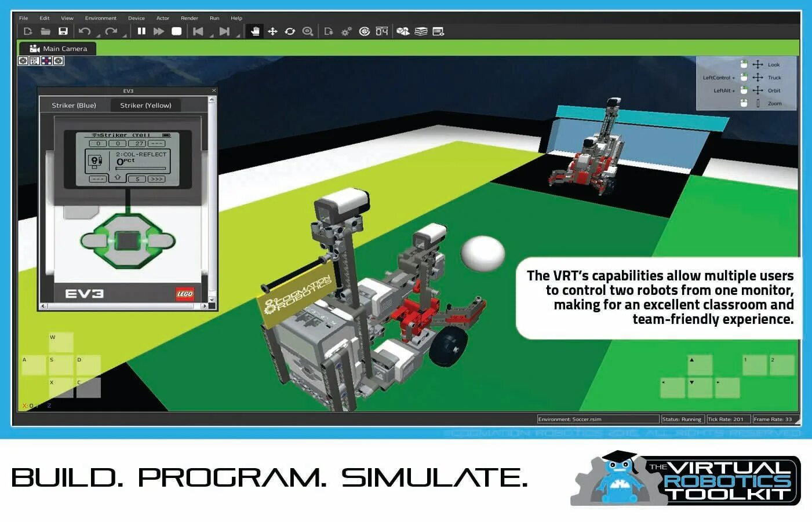Click the Status: Running field in status bar
Screen dimensions: 812x522
tap(683, 419)
